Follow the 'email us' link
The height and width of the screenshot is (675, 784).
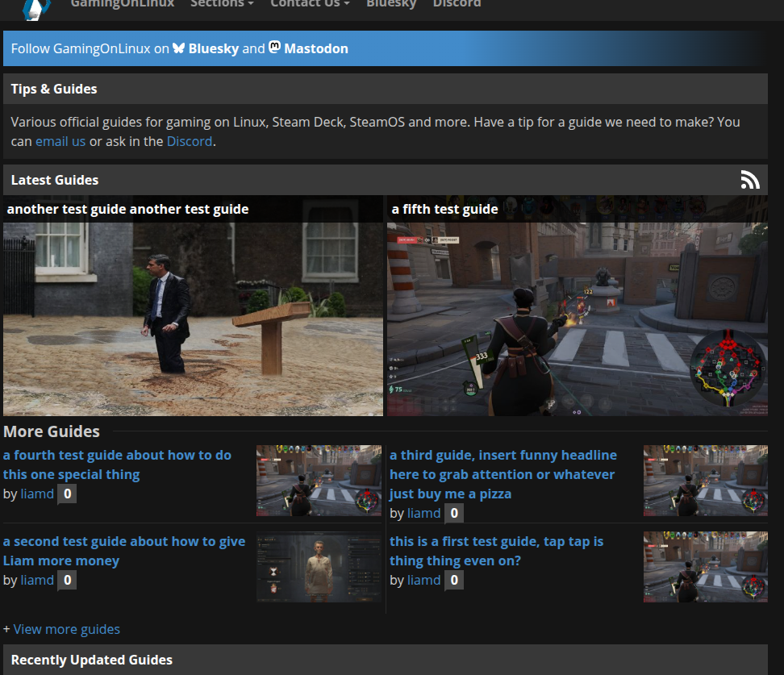point(60,141)
